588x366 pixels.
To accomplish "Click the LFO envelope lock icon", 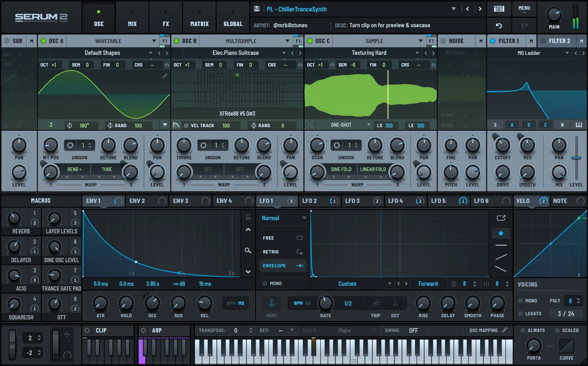I will [x=248, y=217].
